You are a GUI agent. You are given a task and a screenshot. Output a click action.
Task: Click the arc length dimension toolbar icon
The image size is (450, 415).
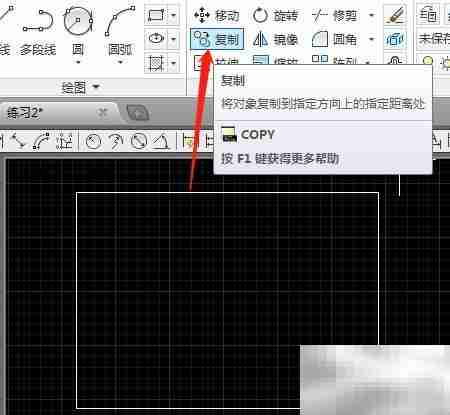pyautogui.click(x=41, y=141)
